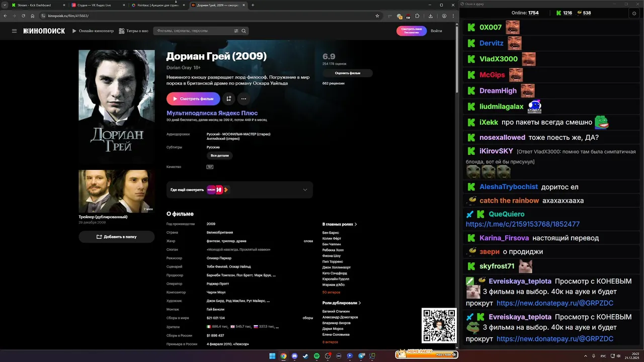Image resolution: width=644 pixels, height=362 pixels.
Task: Click username Karina_Firsova in chat
Action: [x=504, y=238]
